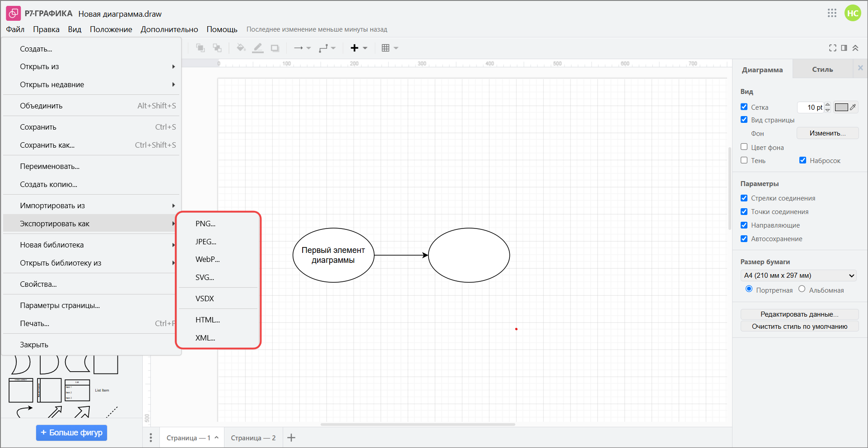
Task: Click Очистить стиль по умолчанию button
Action: (x=799, y=327)
